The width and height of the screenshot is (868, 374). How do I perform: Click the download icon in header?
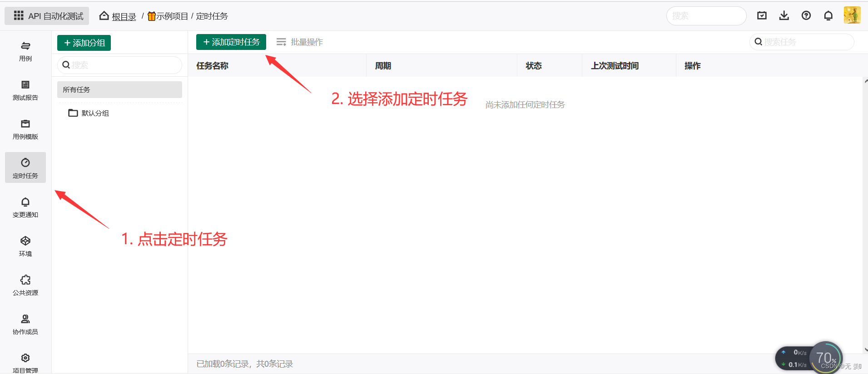(784, 16)
